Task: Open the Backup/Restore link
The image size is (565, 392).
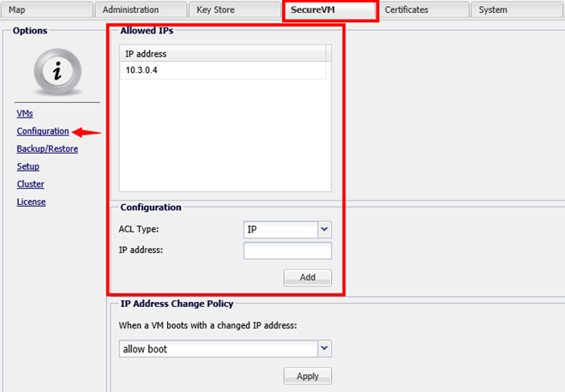Action: pyautogui.click(x=47, y=148)
